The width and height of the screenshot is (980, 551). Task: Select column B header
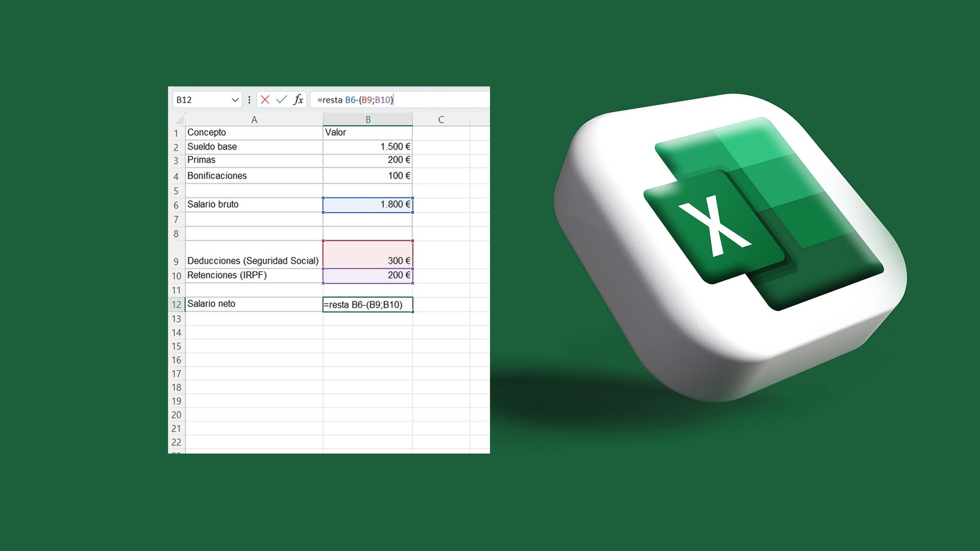tap(367, 120)
